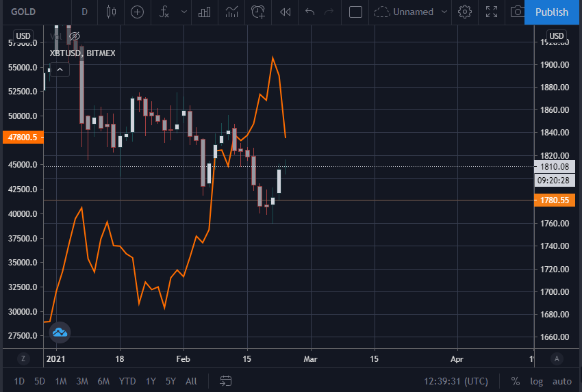Publish the chart idea
582x392 pixels.
[552, 12]
